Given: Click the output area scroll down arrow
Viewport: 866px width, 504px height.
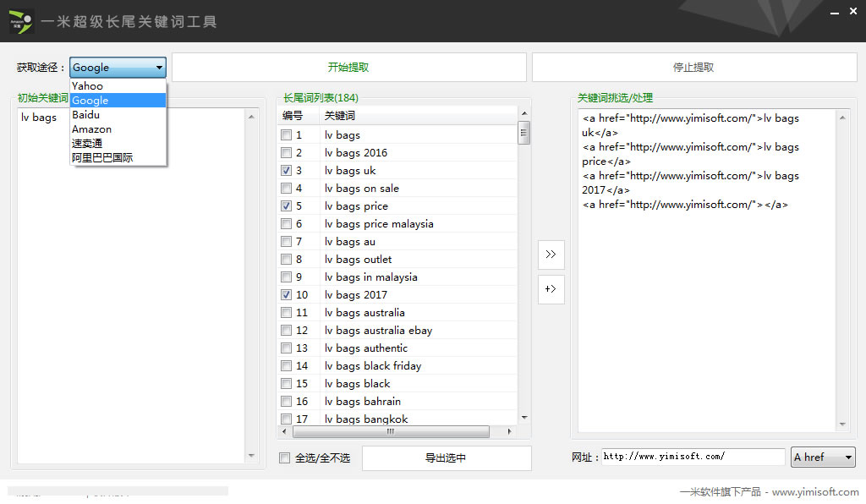Looking at the screenshot, I should pos(842,425).
